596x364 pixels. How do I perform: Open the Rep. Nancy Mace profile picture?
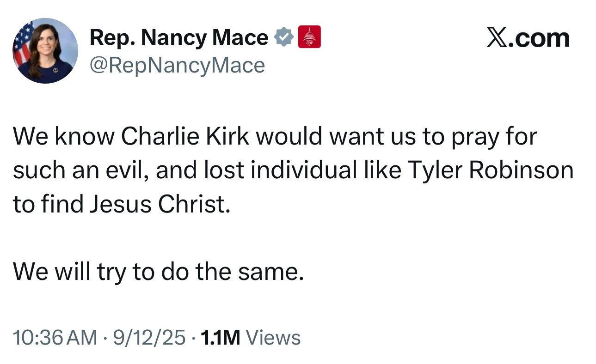pos(45,51)
